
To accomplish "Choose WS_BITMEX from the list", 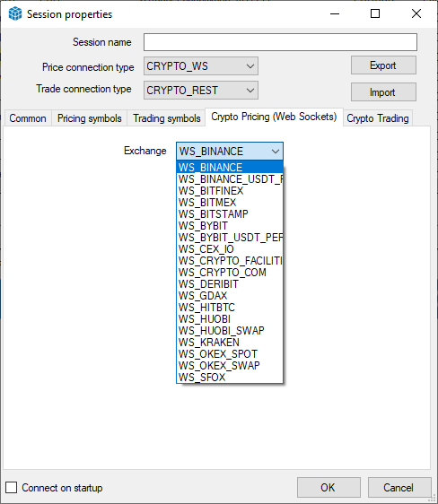I will pos(230,203).
